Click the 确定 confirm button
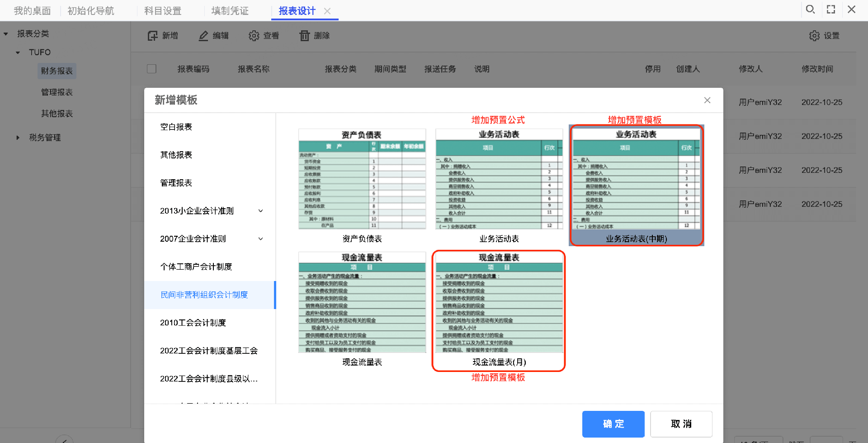868x443 pixels. click(x=613, y=424)
